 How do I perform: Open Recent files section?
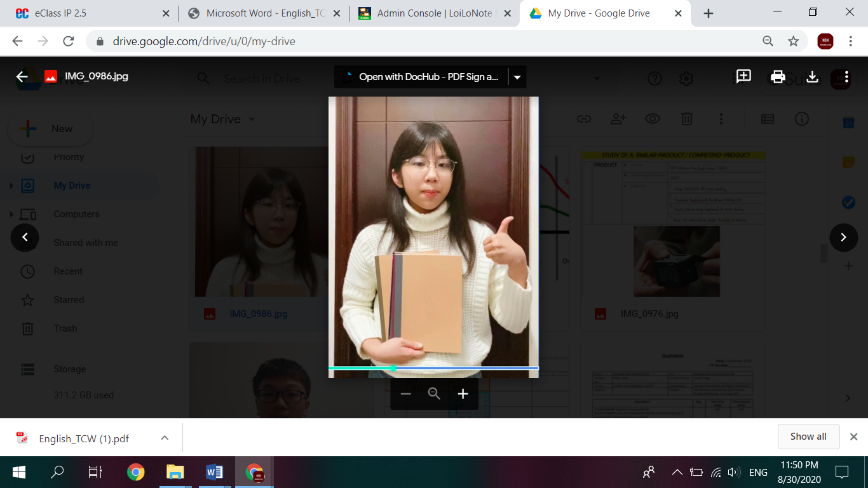click(68, 271)
